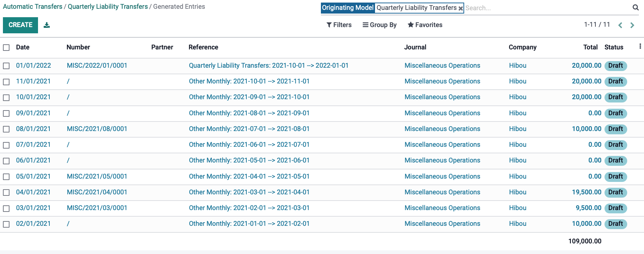Image resolution: width=644 pixels, height=254 pixels.
Task: Click Miscellaneous Operations journal on 05/01/2021 row
Action: (x=442, y=176)
